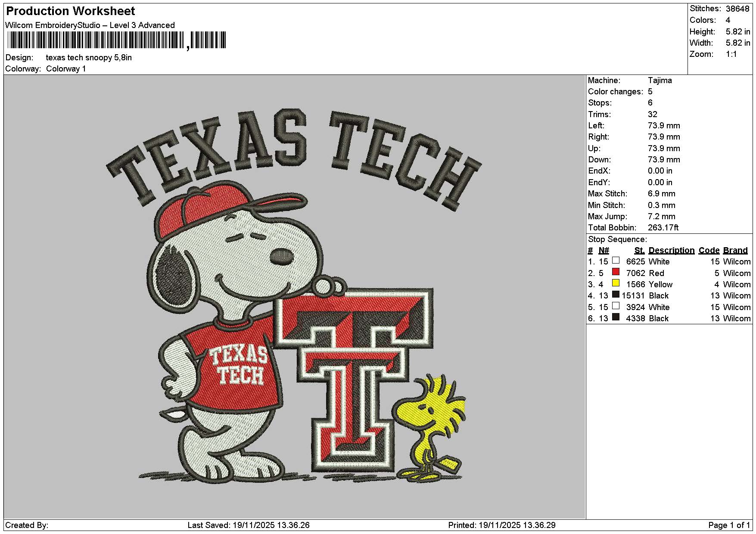The width and height of the screenshot is (756, 534).
Task: Click the 'Production Worksheet' title
Action: point(71,11)
